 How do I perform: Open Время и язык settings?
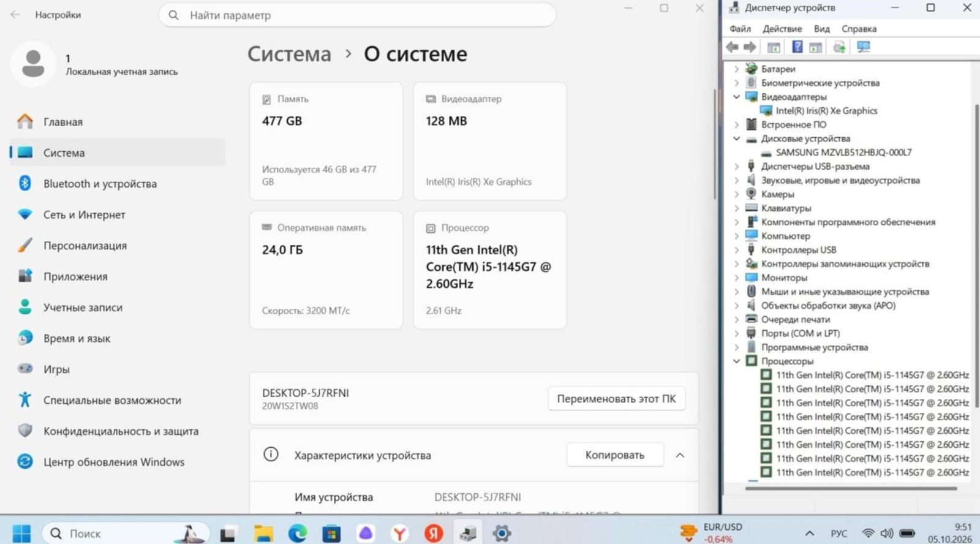click(118, 338)
